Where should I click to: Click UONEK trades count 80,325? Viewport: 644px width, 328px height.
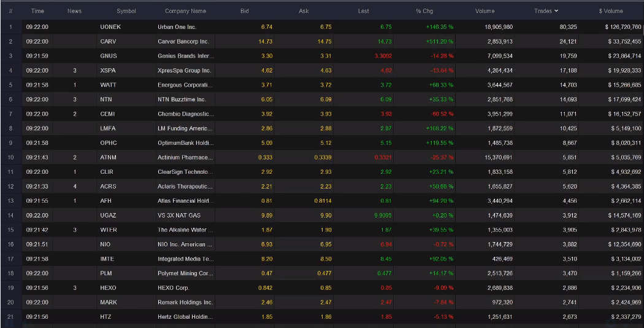coord(568,27)
